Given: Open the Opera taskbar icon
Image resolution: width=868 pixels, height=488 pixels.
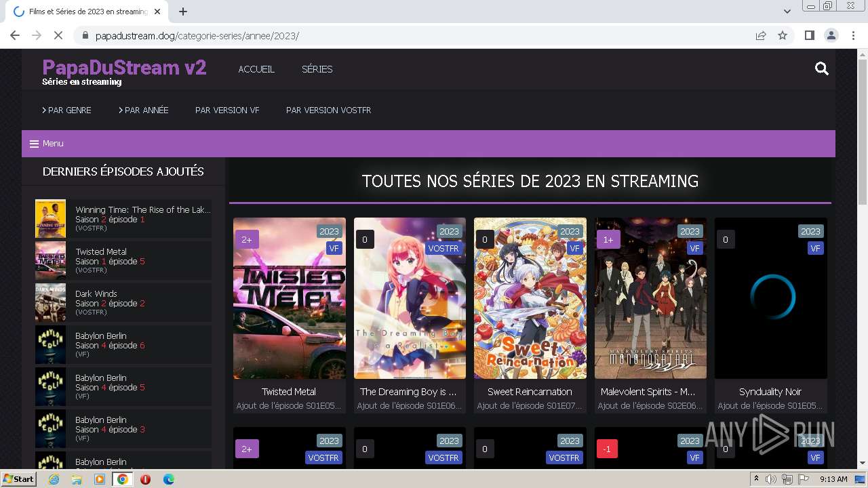Looking at the screenshot, I should click(145, 479).
